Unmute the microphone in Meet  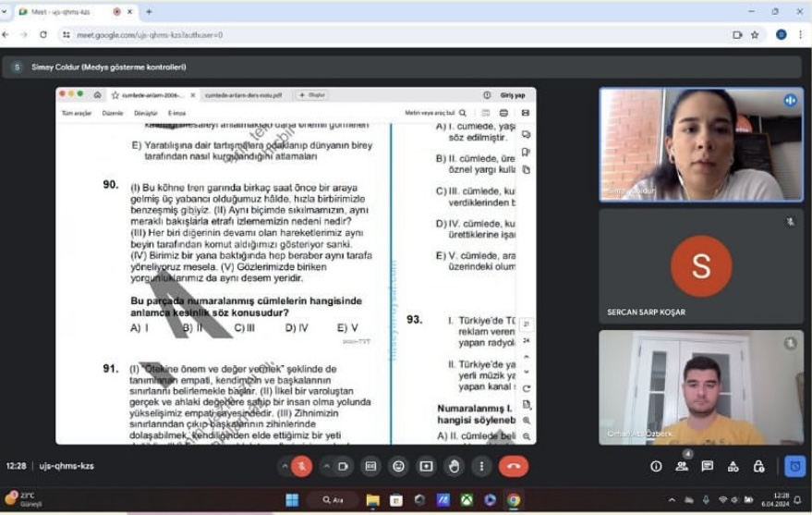pos(301,466)
